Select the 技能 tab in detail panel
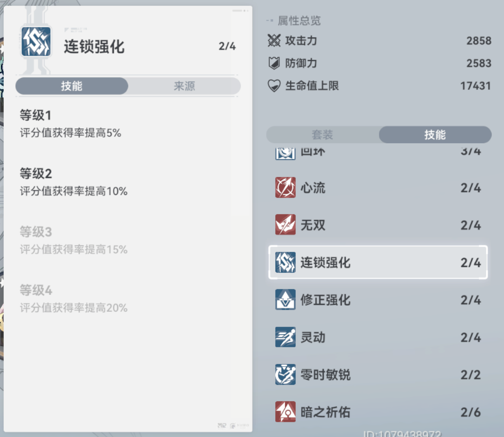The width and height of the screenshot is (504, 437). [x=72, y=86]
